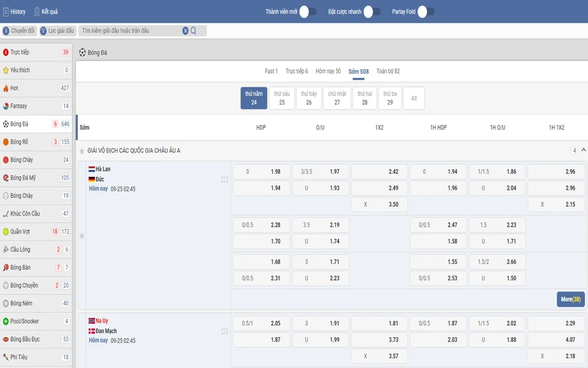Bet 1H HDP 0/0.5 odds 2.47
This screenshot has width=588, height=368.
[438, 225]
